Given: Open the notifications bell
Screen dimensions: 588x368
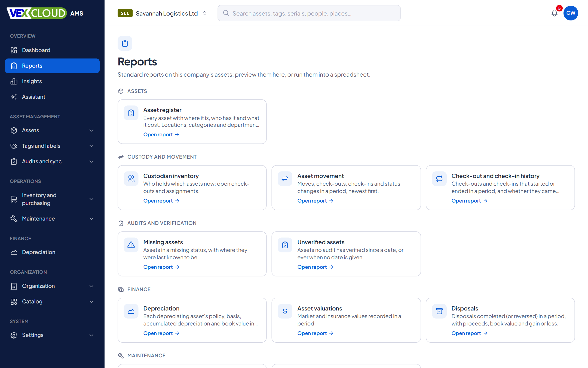Looking at the screenshot, I should (554, 13).
